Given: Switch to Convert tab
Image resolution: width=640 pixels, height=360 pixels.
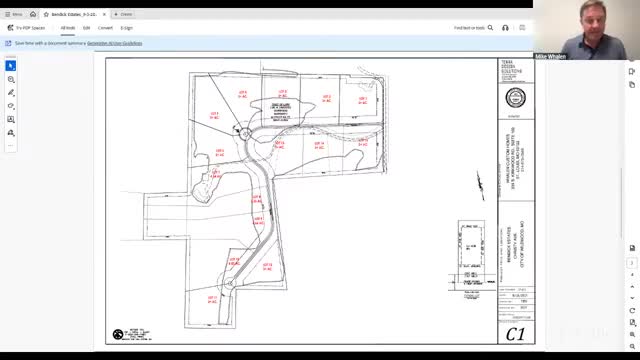Looking at the screenshot, I should (x=105, y=28).
